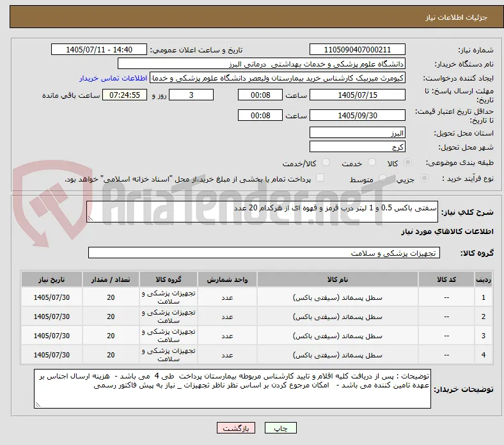This screenshot has height=445, width=504.
Task: Click the کد کالا column header
Action: (446, 279)
